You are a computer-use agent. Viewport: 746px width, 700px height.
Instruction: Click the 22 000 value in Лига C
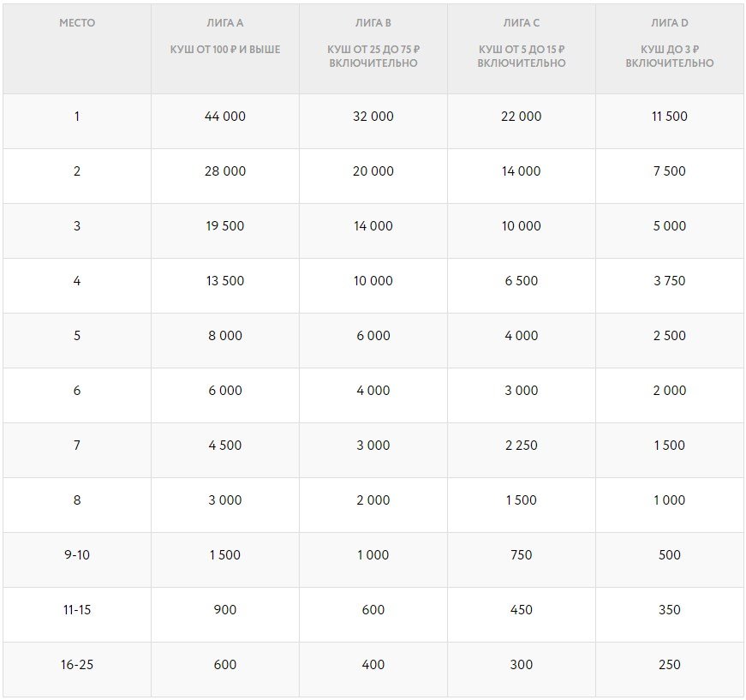pyautogui.click(x=521, y=117)
